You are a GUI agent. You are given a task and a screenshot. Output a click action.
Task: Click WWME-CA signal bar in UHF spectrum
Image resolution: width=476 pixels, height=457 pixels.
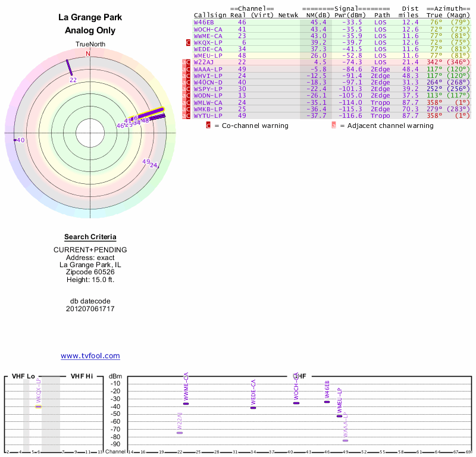(x=186, y=403)
